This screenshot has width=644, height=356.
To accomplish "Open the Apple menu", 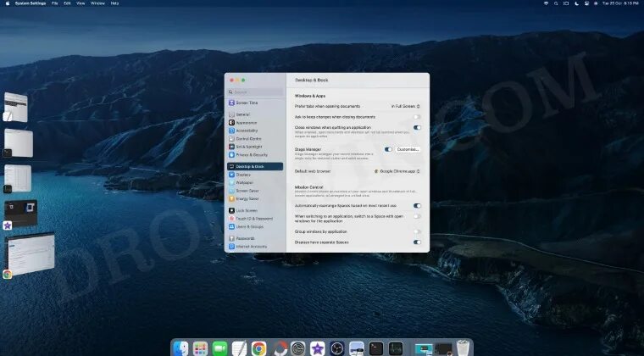I will 8,3.
